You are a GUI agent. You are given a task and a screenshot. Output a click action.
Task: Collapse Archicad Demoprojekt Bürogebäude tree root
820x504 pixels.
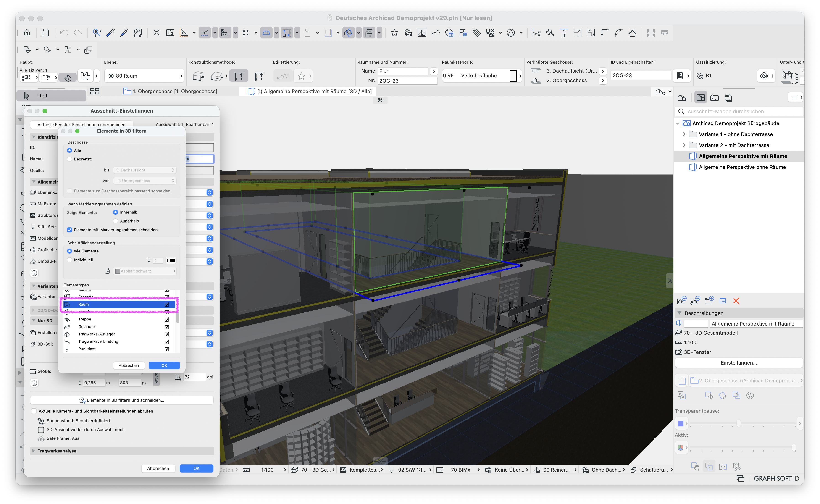click(x=678, y=123)
